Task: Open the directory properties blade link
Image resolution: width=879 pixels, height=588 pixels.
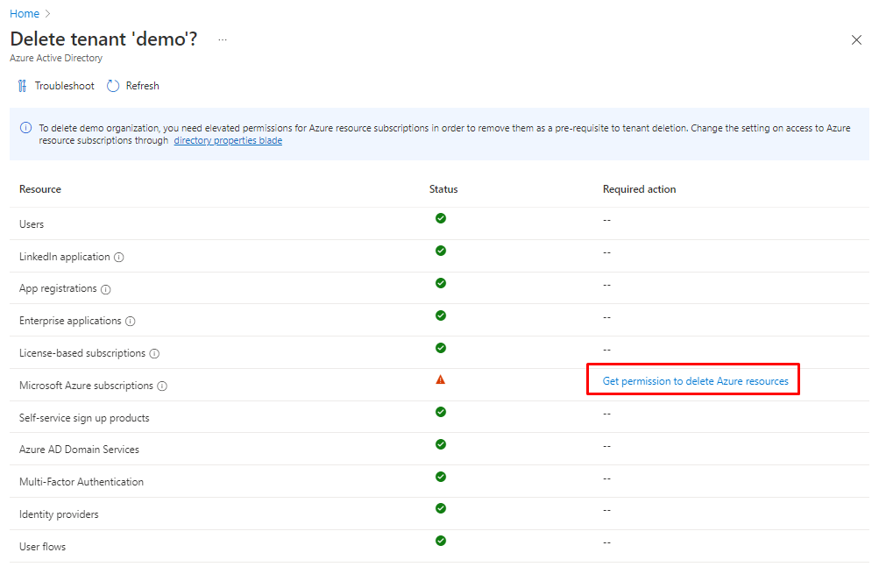Action: (x=228, y=140)
